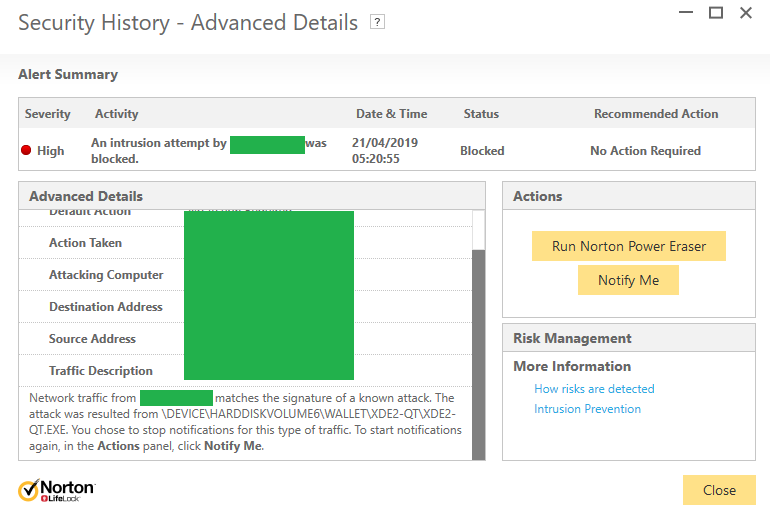Select the Activity column header
Viewport: 770px width, 510px height.
pos(116,114)
